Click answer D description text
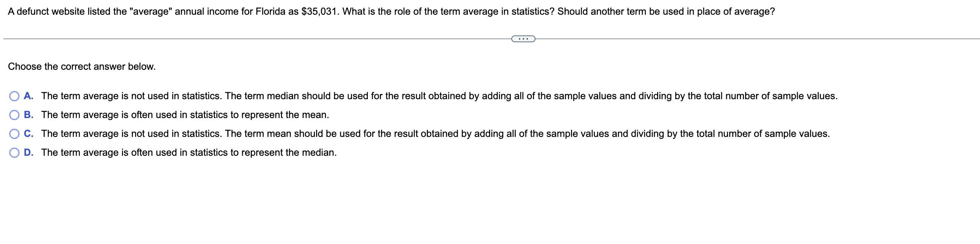The height and width of the screenshot is (244, 980). click(188, 153)
